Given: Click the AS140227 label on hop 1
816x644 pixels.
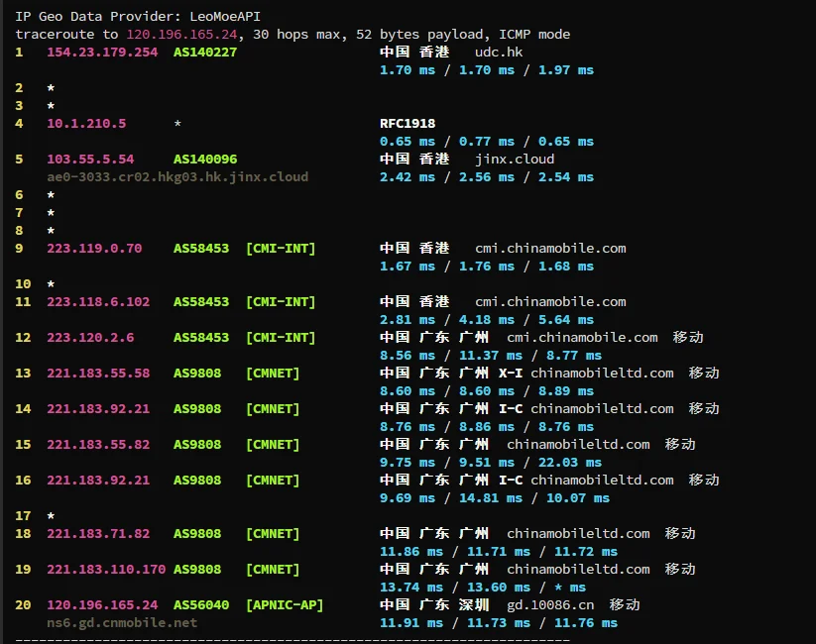Looking at the screenshot, I should (x=205, y=52).
